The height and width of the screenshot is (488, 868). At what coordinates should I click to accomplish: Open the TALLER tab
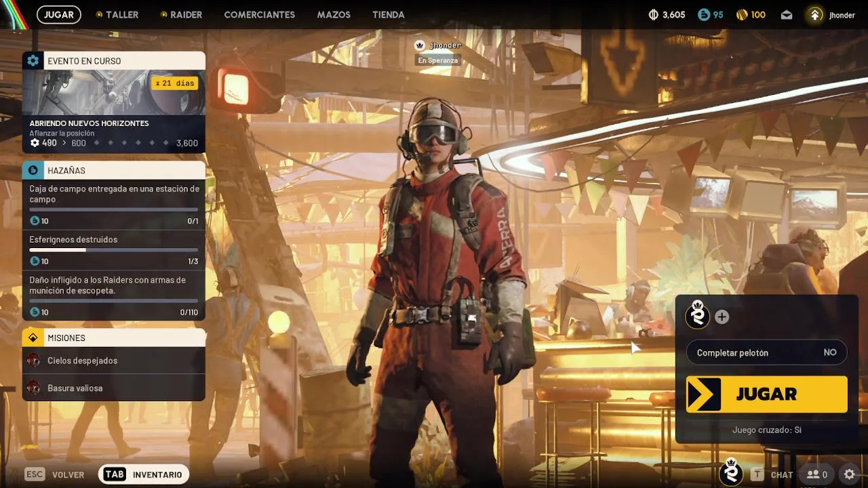point(117,14)
